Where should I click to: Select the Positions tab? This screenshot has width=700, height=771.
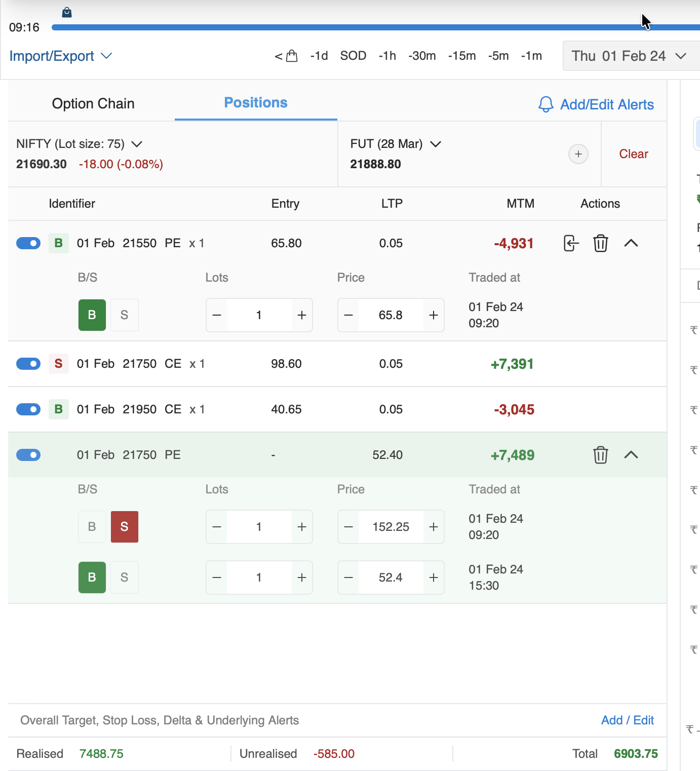point(256,103)
